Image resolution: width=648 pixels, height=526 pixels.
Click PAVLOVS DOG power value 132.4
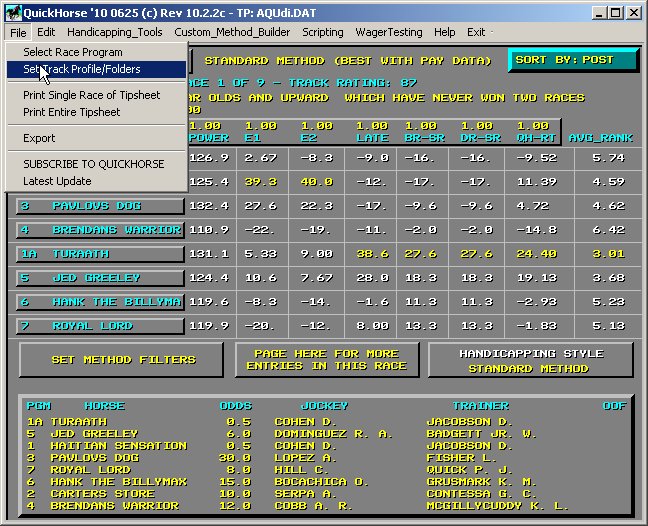click(x=209, y=206)
